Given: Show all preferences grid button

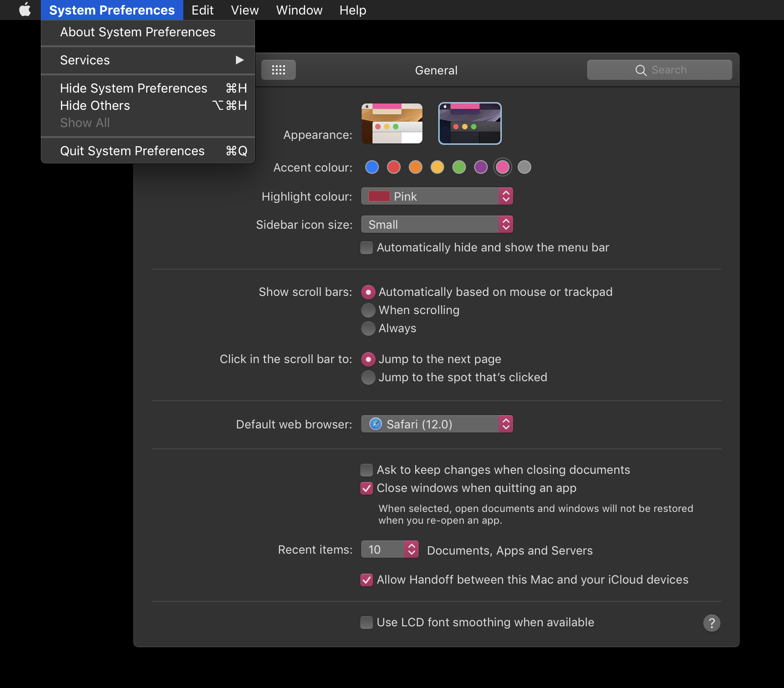Looking at the screenshot, I should (x=279, y=70).
